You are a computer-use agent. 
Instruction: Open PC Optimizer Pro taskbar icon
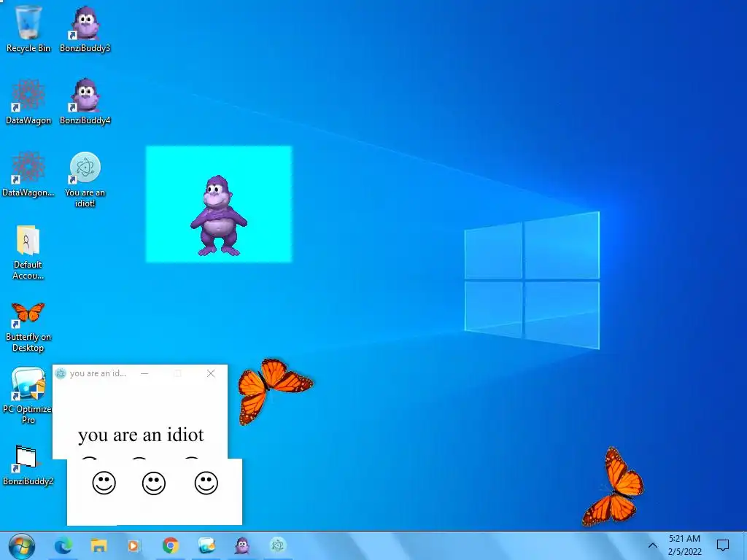pyautogui.click(x=206, y=545)
